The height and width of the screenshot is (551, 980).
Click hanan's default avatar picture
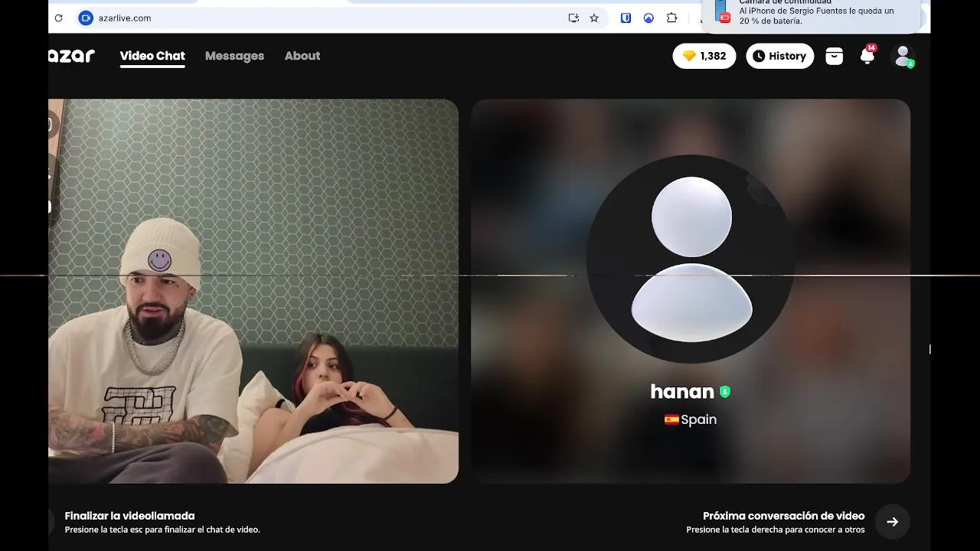pos(691,259)
